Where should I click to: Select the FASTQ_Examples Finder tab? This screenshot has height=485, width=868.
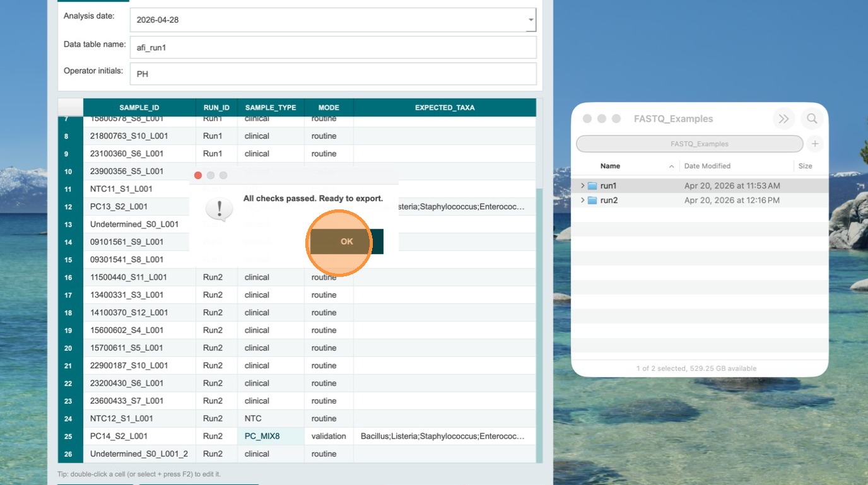click(689, 144)
